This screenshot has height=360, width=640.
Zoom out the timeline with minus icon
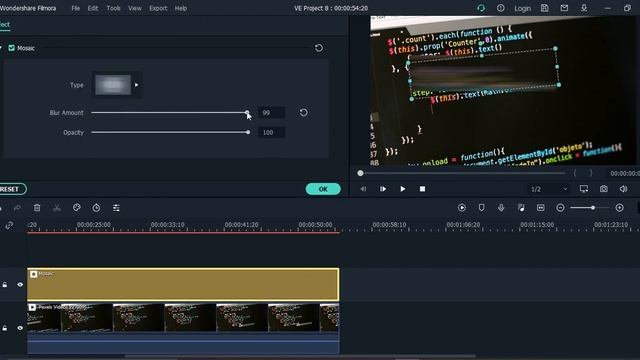click(x=560, y=208)
